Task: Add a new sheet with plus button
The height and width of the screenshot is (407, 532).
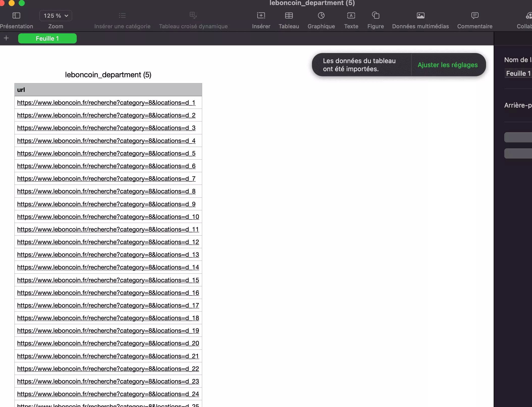Action: pyautogui.click(x=6, y=38)
